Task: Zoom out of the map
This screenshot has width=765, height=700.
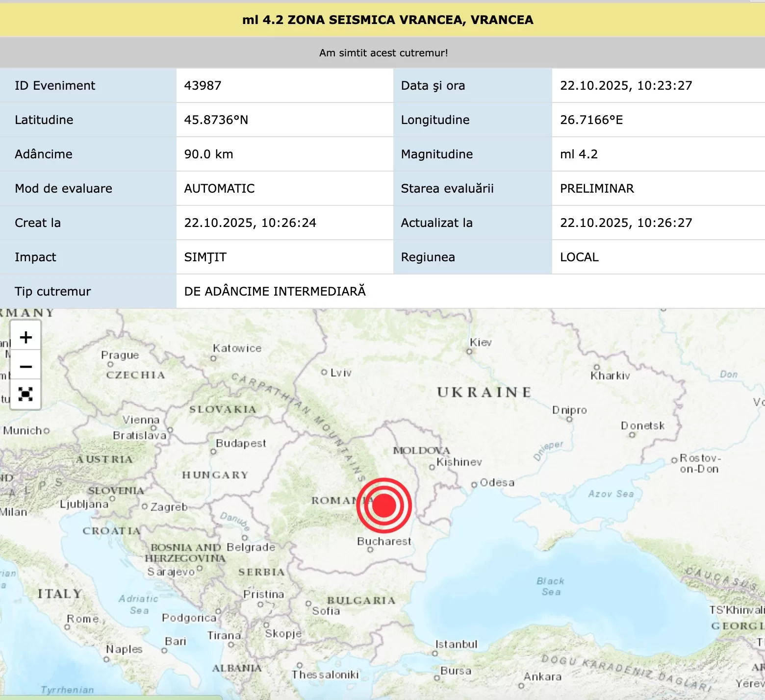Action: (25, 366)
